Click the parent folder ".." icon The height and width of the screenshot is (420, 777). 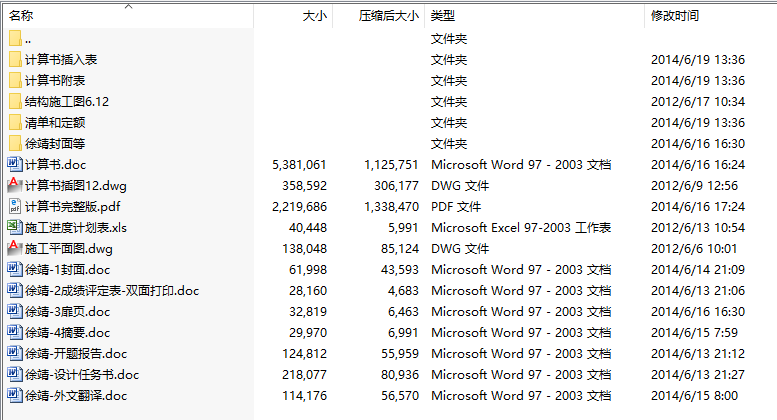(15, 39)
